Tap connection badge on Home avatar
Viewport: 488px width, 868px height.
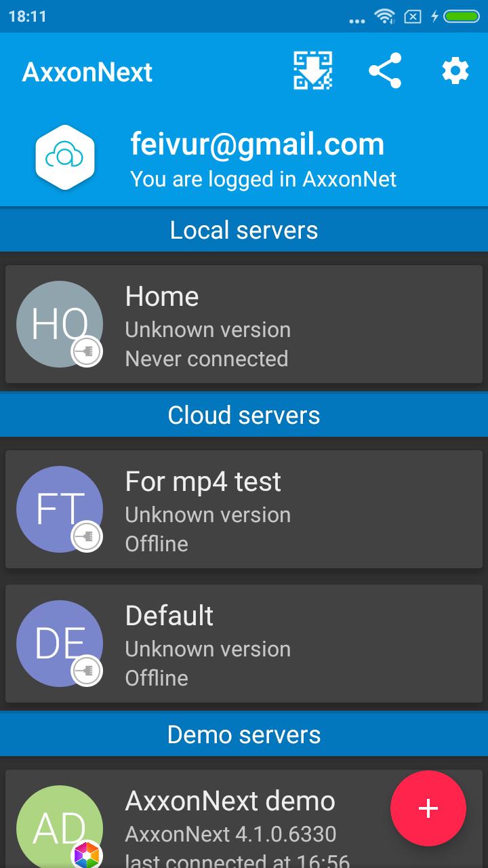pos(87,351)
